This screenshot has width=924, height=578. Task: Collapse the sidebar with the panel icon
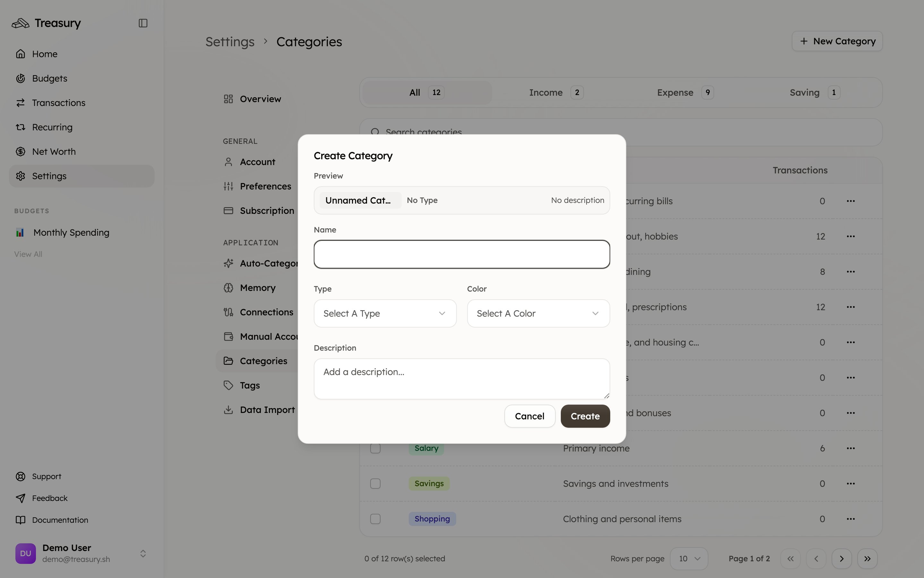[143, 23]
